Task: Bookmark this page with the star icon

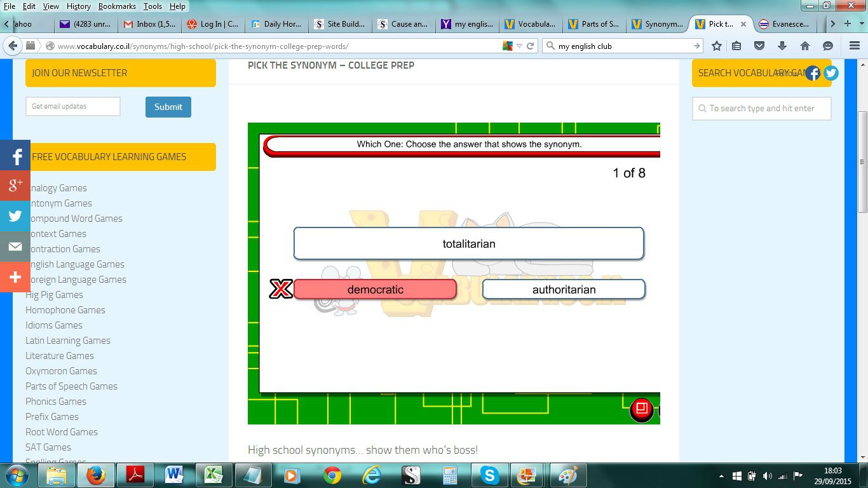Action: click(717, 46)
